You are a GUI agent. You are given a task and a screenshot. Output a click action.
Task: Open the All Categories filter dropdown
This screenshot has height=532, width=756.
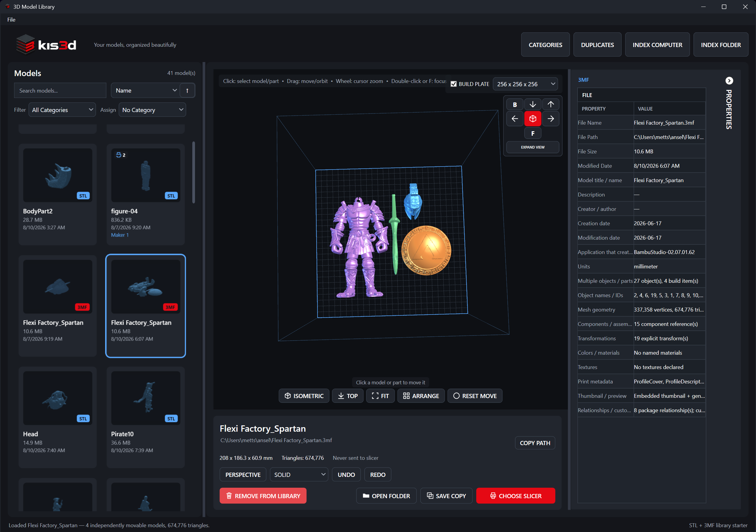click(x=62, y=110)
